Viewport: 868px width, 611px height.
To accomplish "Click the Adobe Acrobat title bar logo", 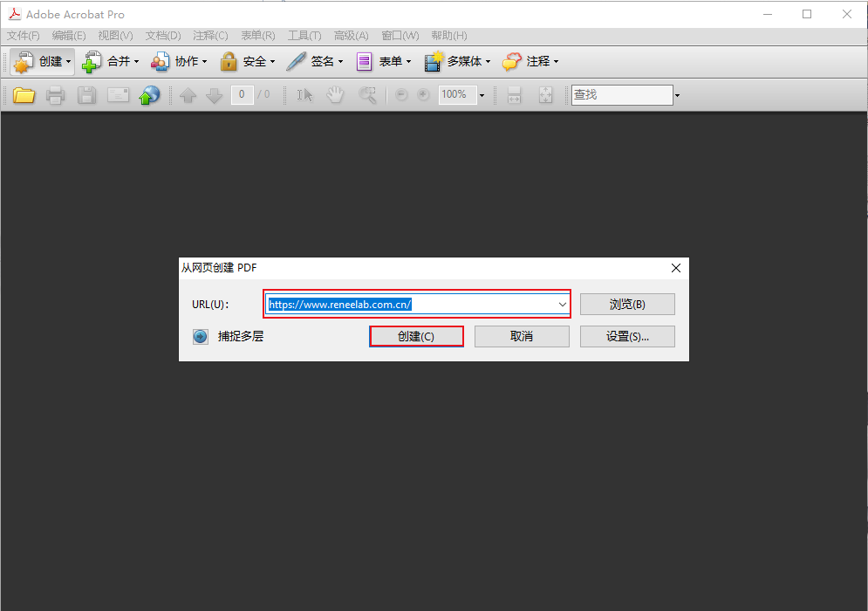I will [x=14, y=14].
